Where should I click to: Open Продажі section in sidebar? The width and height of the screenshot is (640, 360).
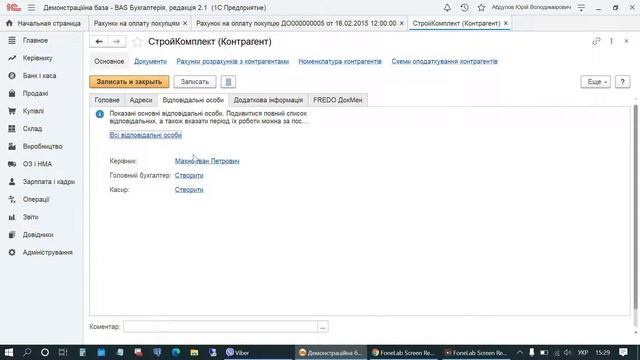36,93
